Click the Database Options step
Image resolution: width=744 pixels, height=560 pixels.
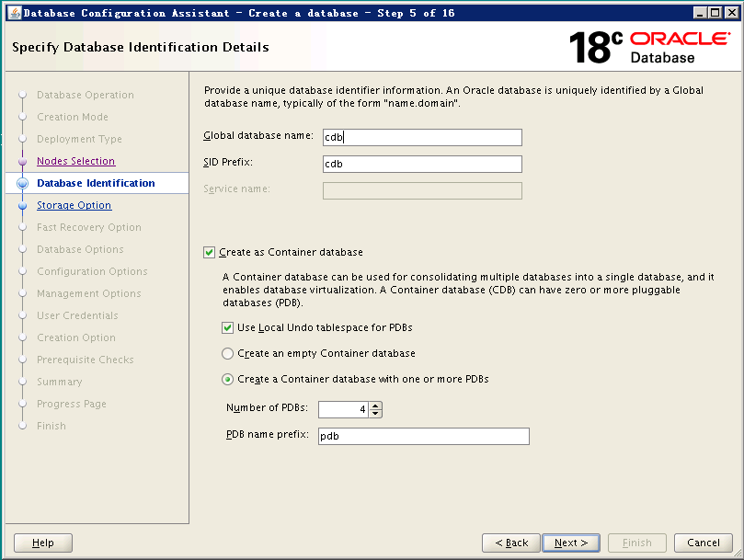click(80, 249)
